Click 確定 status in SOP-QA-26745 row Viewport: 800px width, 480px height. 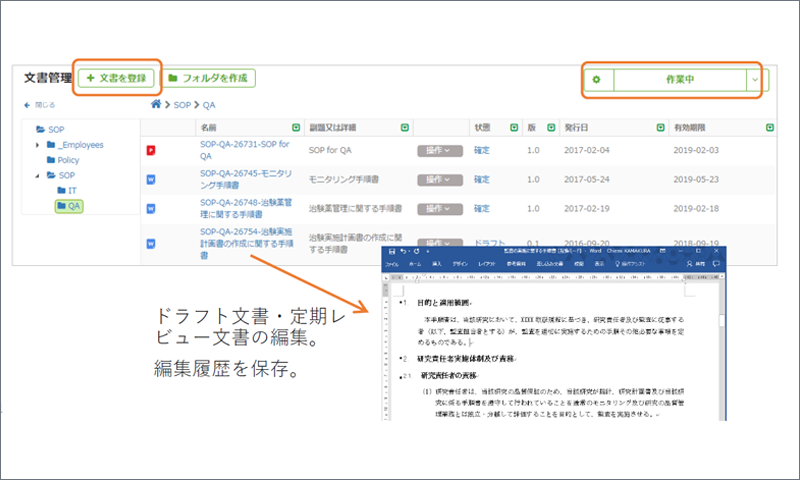tap(482, 179)
